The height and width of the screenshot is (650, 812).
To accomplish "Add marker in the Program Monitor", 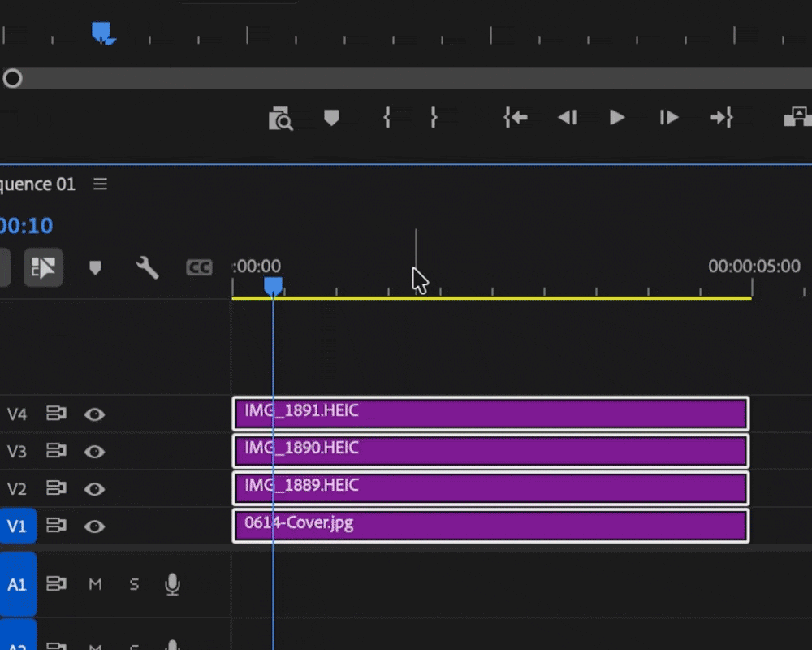I will click(331, 118).
